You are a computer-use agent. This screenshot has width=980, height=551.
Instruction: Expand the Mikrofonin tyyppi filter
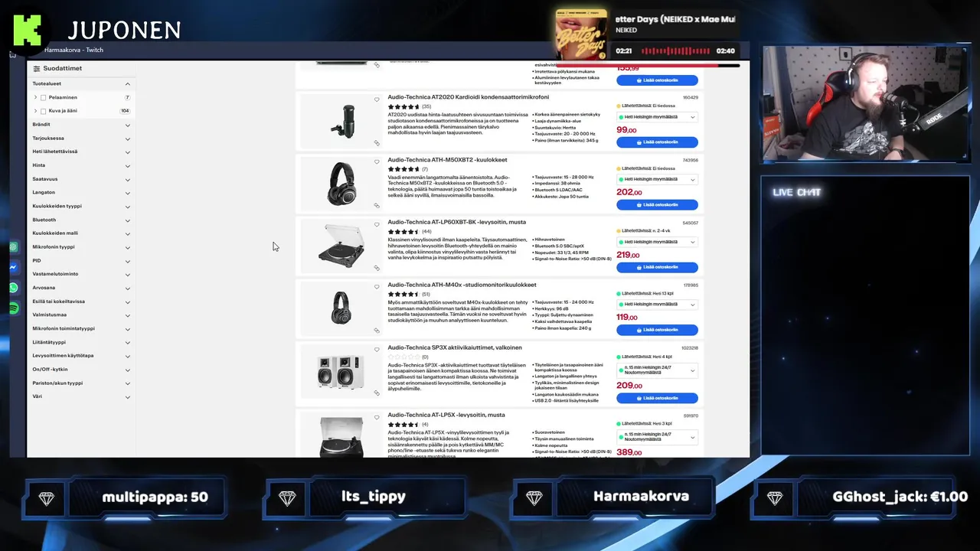point(128,247)
